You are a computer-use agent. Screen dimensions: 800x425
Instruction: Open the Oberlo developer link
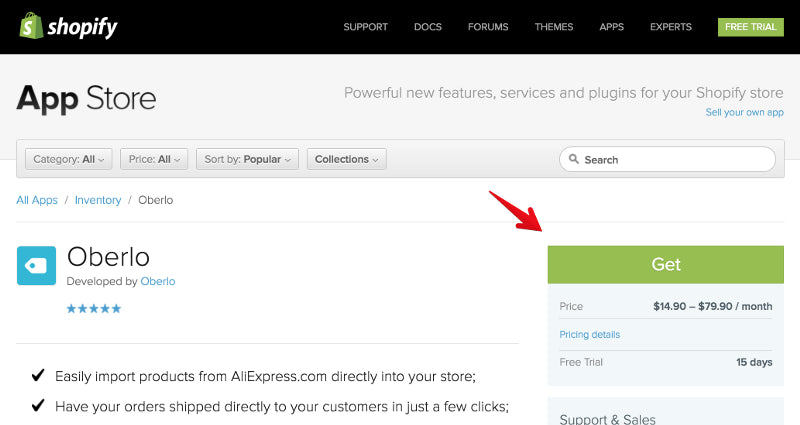(x=158, y=281)
